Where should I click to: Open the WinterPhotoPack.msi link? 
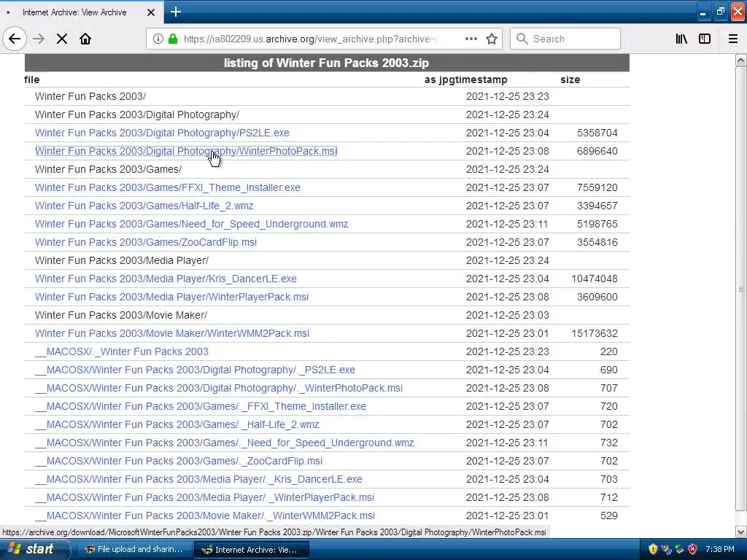coord(186,151)
